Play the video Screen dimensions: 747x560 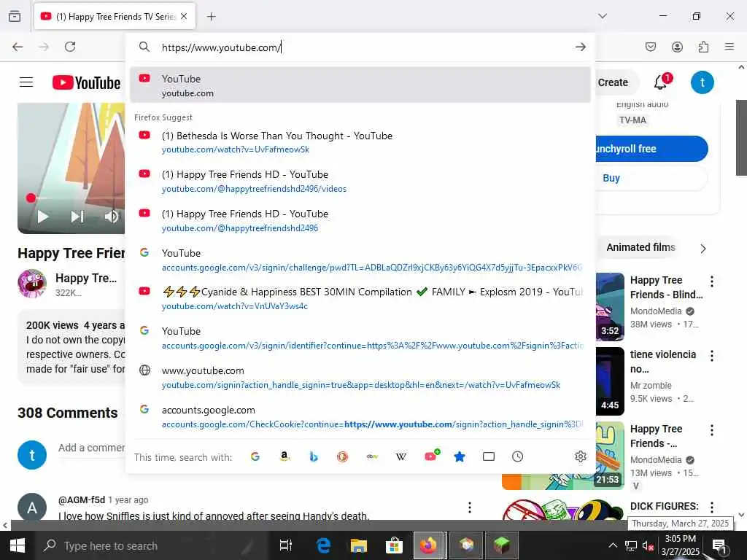pyautogui.click(x=43, y=217)
